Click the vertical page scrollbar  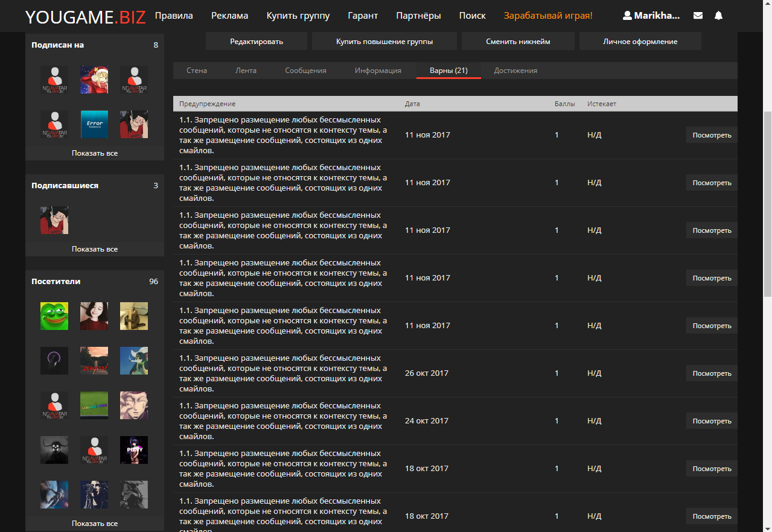[767, 205]
